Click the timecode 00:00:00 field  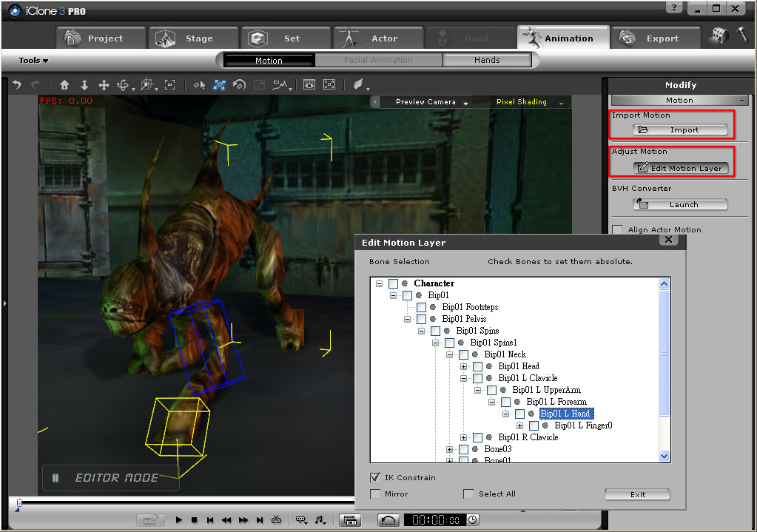[x=435, y=520]
